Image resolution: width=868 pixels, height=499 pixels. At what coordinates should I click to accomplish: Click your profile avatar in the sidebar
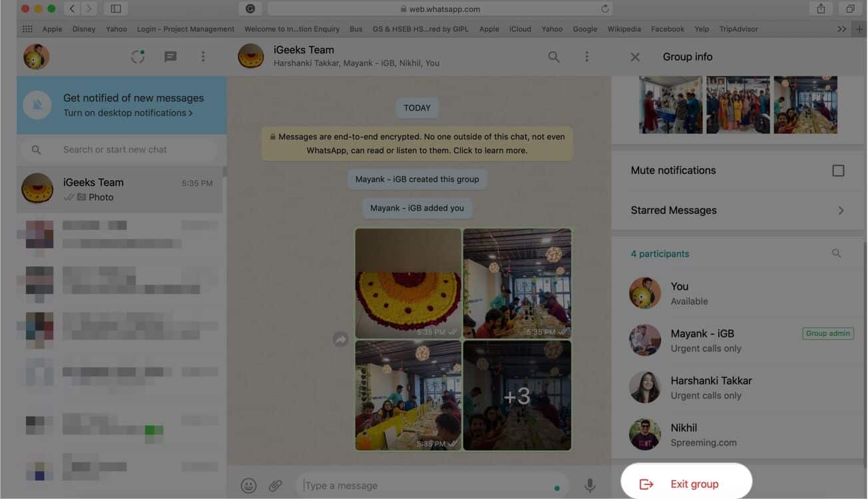tap(37, 57)
